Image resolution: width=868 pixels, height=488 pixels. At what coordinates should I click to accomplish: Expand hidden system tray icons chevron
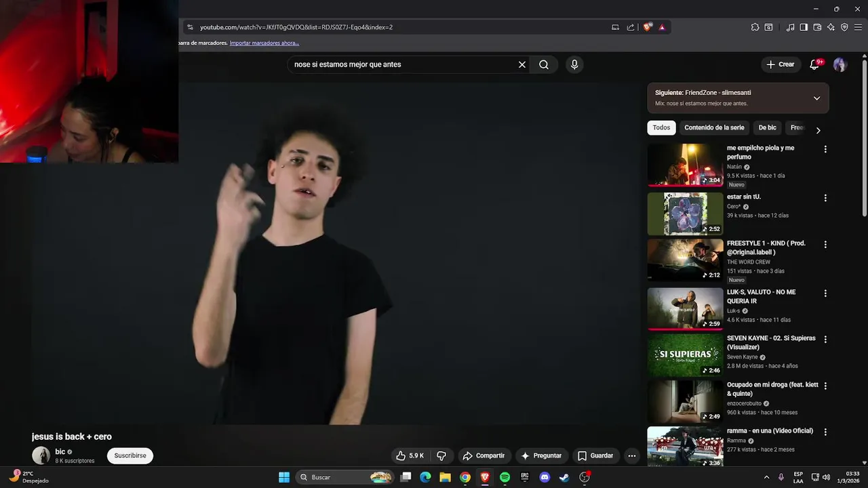click(x=766, y=477)
